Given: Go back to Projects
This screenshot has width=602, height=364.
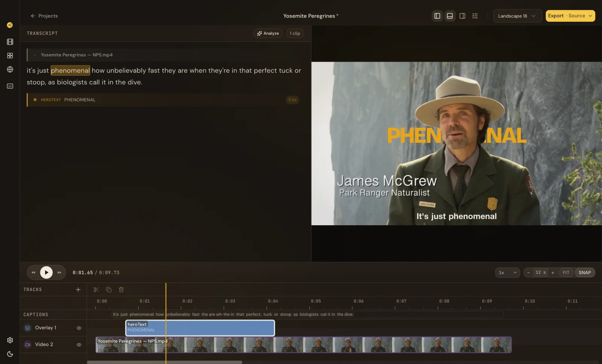Looking at the screenshot, I should click(44, 16).
